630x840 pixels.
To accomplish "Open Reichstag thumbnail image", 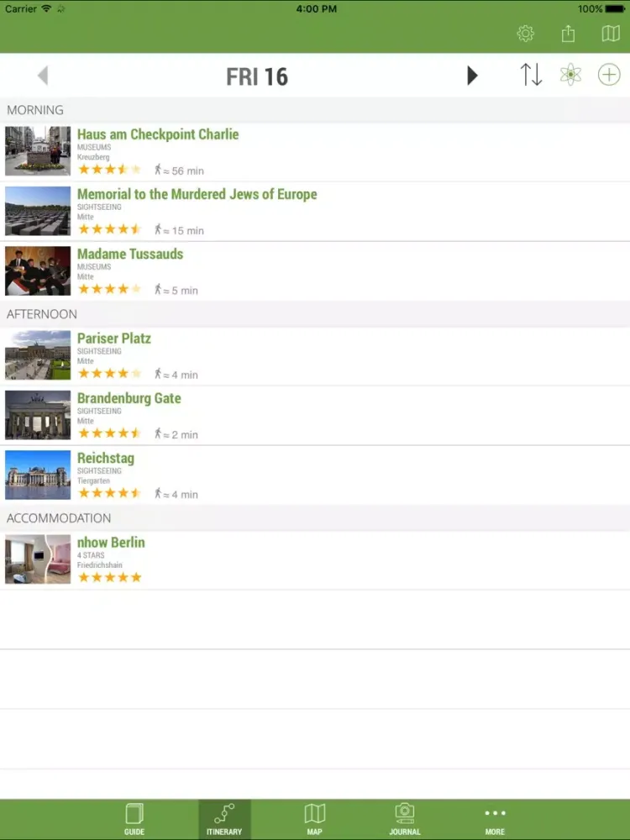I will pyautogui.click(x=38, y=475).
